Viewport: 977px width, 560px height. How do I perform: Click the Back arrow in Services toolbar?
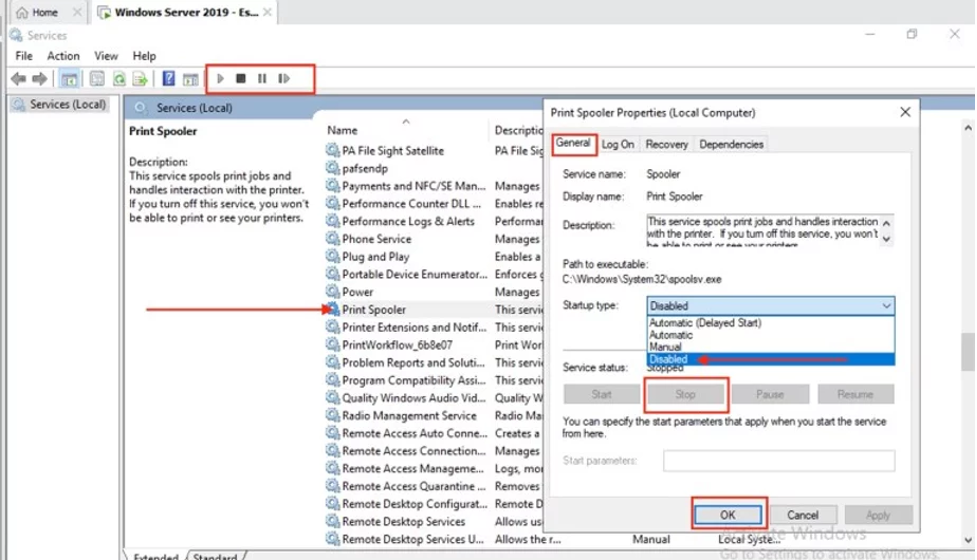click(x=19, y=79)
